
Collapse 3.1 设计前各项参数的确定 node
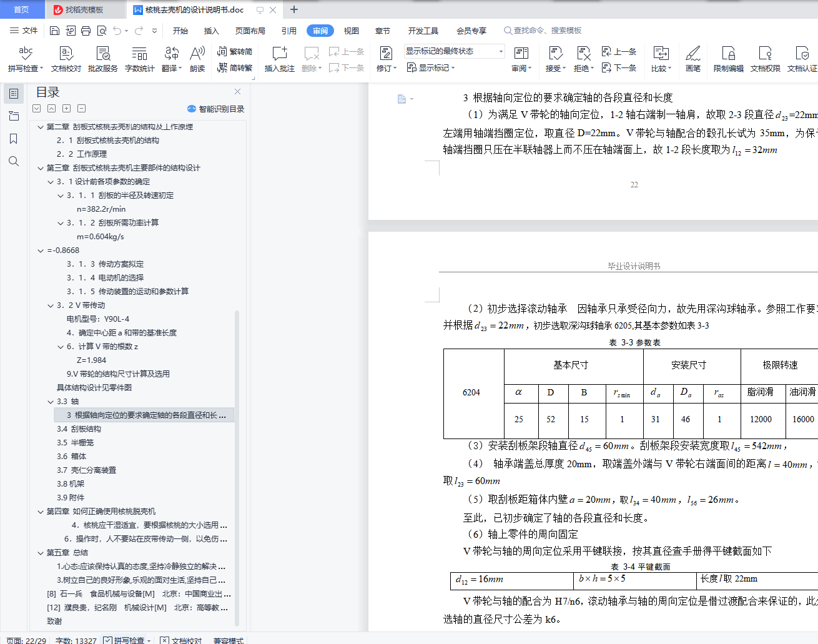pyautogui.click(x=51, y=182)
